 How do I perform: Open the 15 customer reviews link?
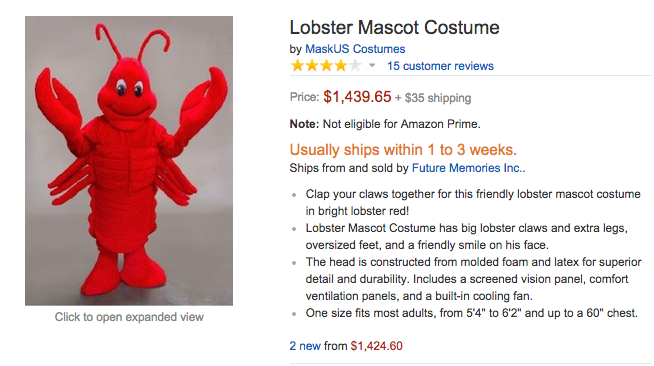[440, 66]
